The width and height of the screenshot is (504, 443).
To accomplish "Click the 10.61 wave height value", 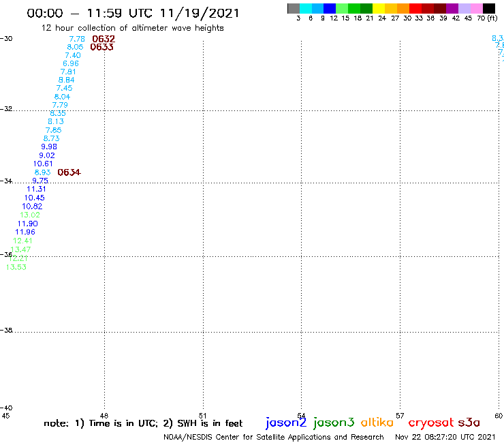I will point(43,164).
